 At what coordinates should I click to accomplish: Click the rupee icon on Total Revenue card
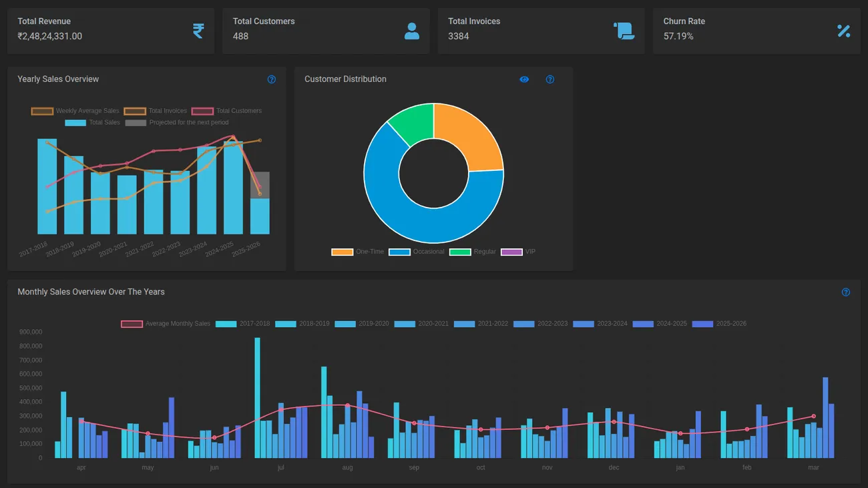point(198,31)
